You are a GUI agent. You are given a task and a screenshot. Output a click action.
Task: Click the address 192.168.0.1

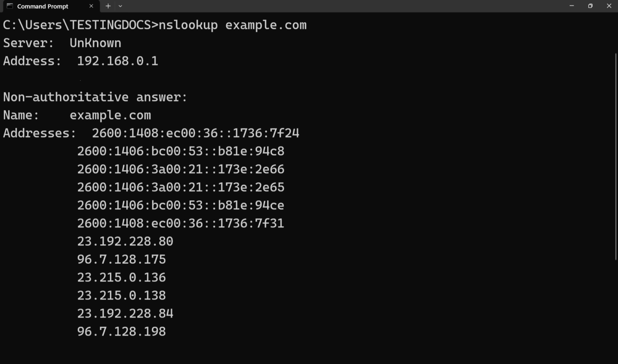click(117, 61)
